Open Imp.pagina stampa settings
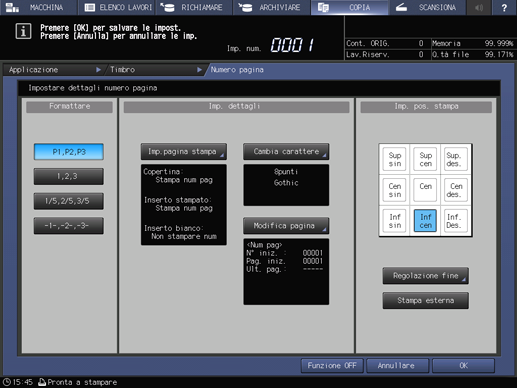The image size is (517, 388). [184, 152]
